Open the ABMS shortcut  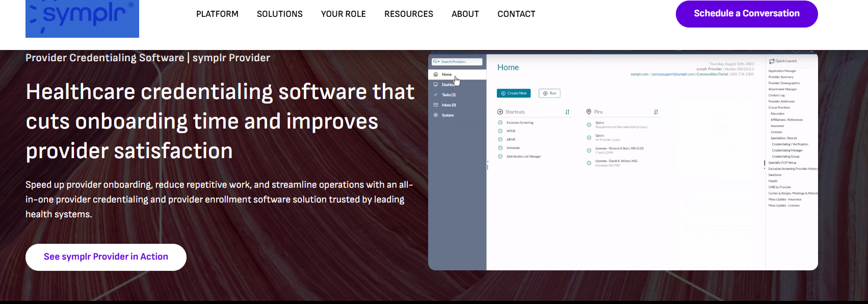tap(511, 139)
